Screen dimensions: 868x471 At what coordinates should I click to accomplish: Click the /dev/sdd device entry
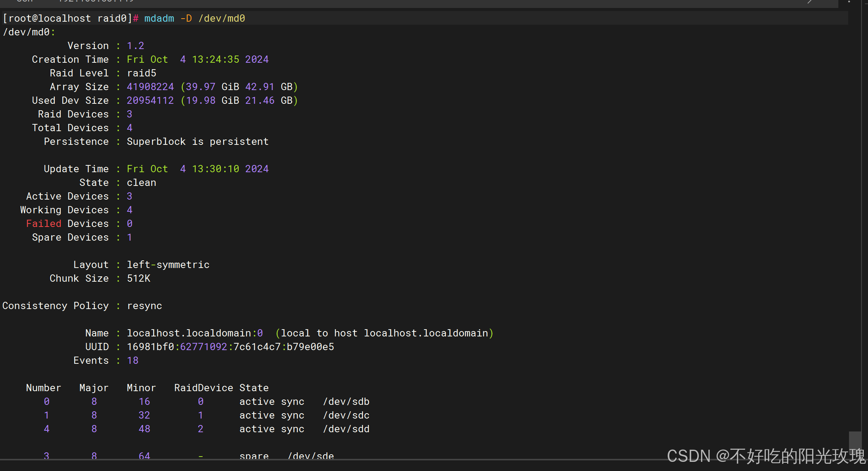coord(346,429)
